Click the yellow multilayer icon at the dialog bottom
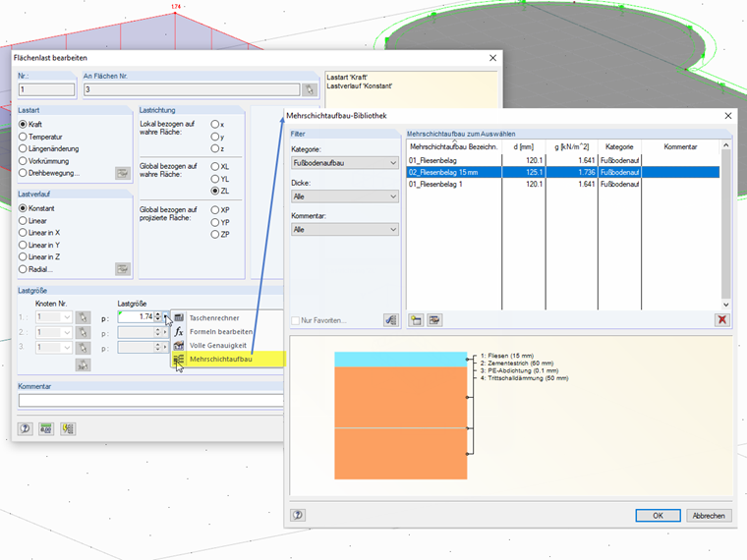This screenshot has height=560, width=747. point(68,428)
